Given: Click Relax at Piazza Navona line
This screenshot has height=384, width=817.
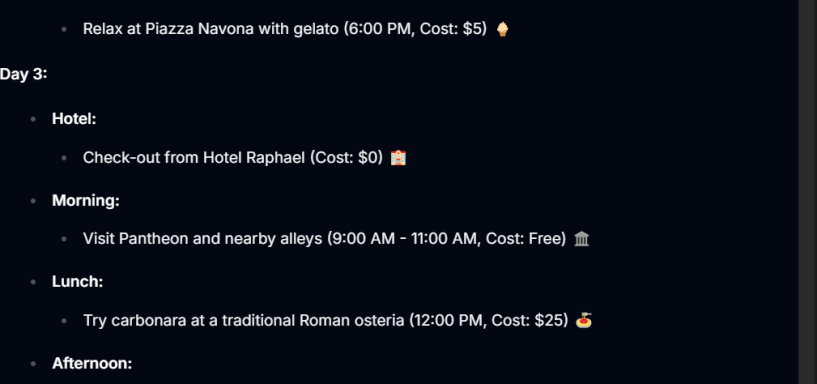Looking at the screenshot, I should pyautogui.click(x=285, y=29).
